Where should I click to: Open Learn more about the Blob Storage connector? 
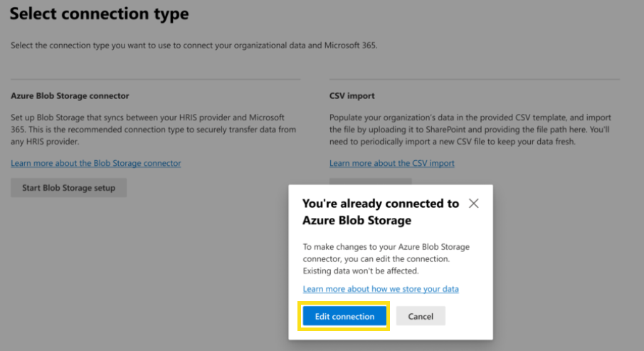(95, 163)
